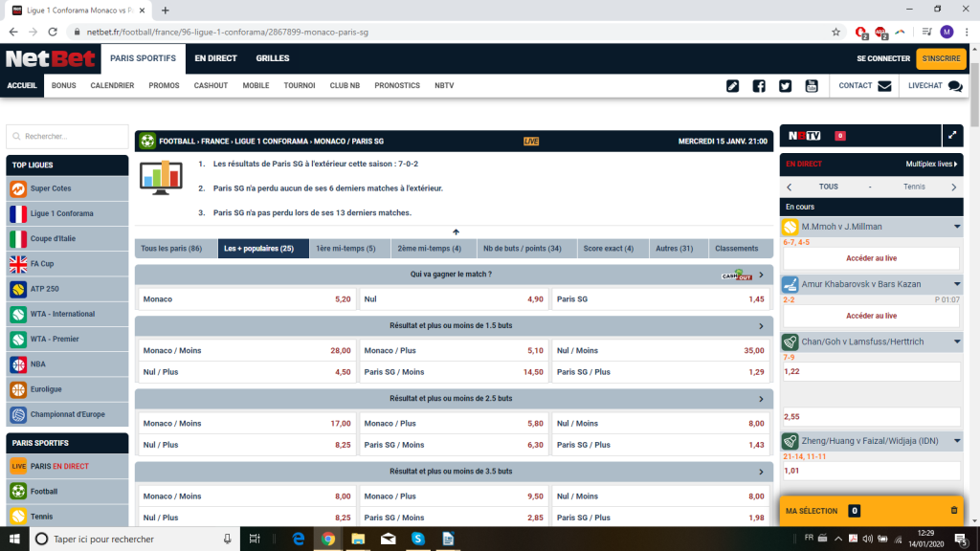Click the Rechercher search field
980x551 pixels.
coord(68,136)
